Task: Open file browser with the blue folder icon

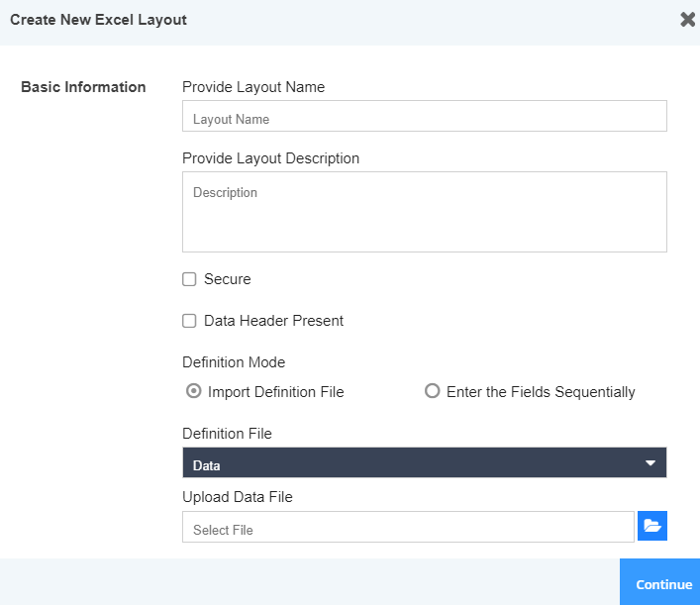Action: [652, 527]
